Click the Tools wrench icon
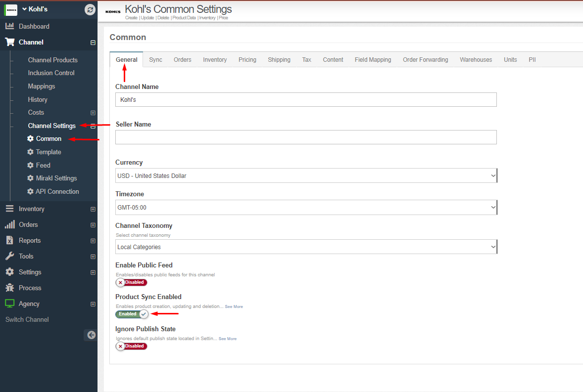 tap(10, 256)
